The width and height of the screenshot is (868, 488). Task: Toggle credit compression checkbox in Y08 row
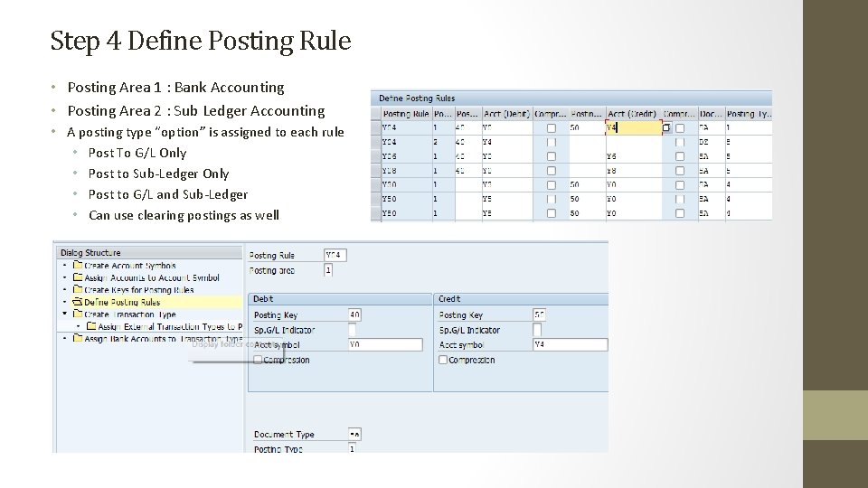(680, 171)
